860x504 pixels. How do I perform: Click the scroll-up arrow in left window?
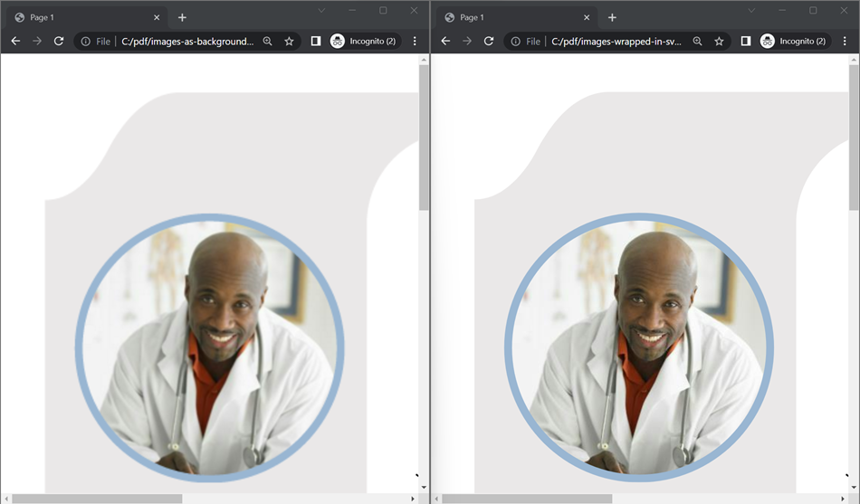click(424, 59)
